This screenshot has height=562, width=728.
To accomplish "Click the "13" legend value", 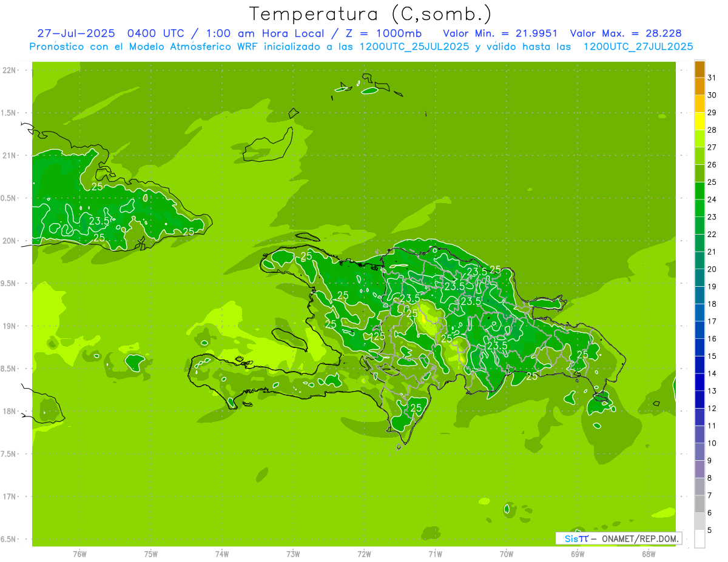I will pos(712,391).
